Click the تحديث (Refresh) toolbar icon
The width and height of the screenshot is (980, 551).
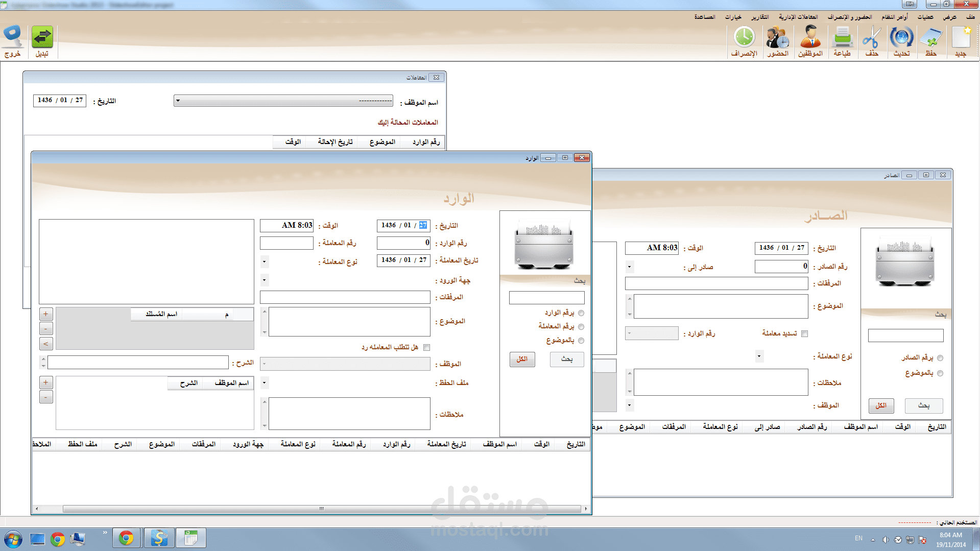(901, 38)
